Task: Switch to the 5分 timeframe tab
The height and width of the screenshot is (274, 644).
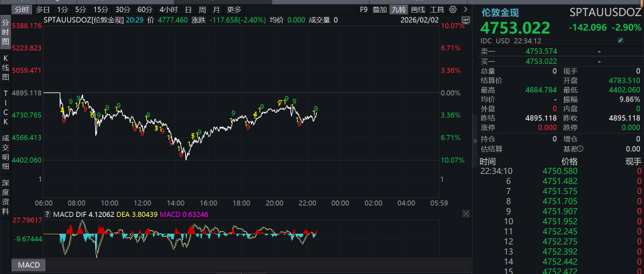Action: point(80,9)
